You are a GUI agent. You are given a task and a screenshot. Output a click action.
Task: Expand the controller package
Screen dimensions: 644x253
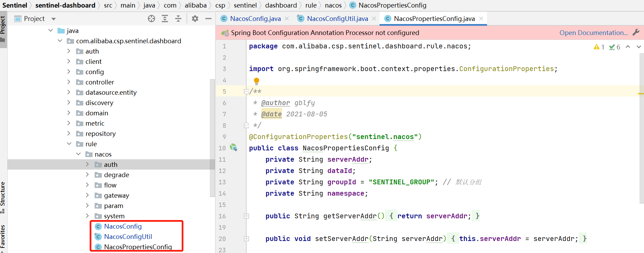69,82
